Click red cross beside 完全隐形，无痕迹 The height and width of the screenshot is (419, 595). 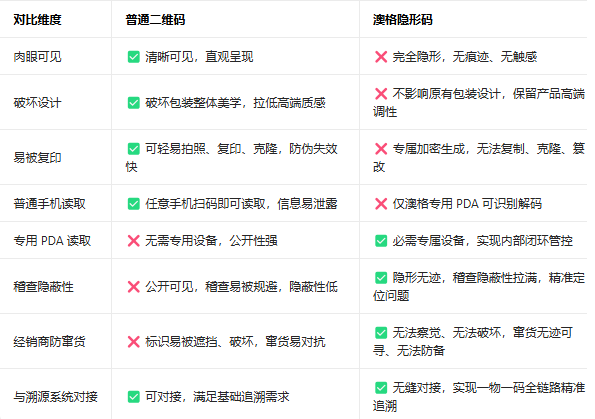tap(381, 57)
